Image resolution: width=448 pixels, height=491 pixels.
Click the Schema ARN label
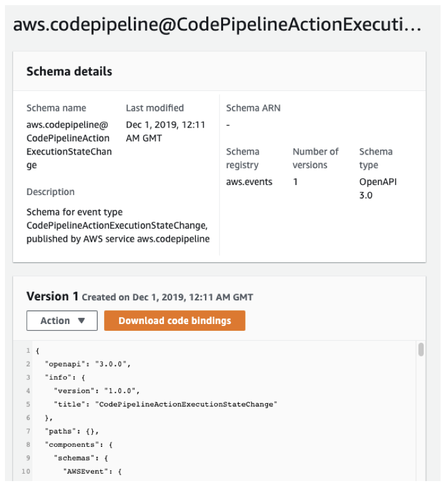pyautogui.click(x=253, y=108)
